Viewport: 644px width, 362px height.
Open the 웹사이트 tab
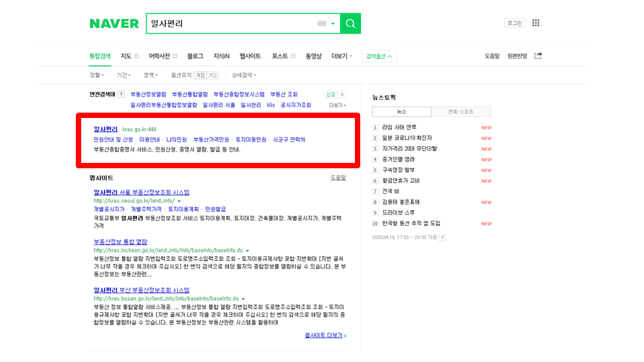point(250,56)
